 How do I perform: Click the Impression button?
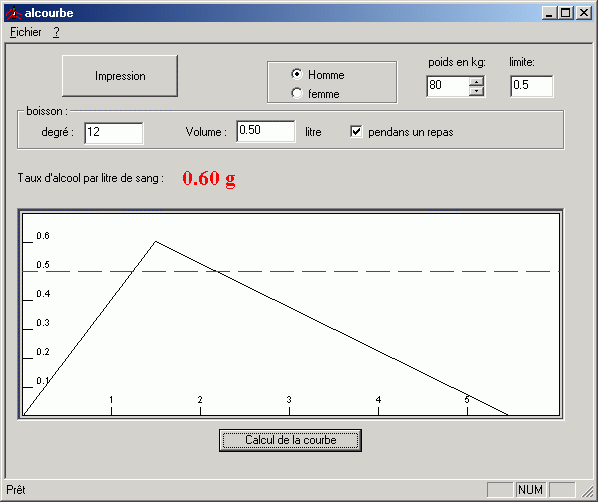(120, 76)
